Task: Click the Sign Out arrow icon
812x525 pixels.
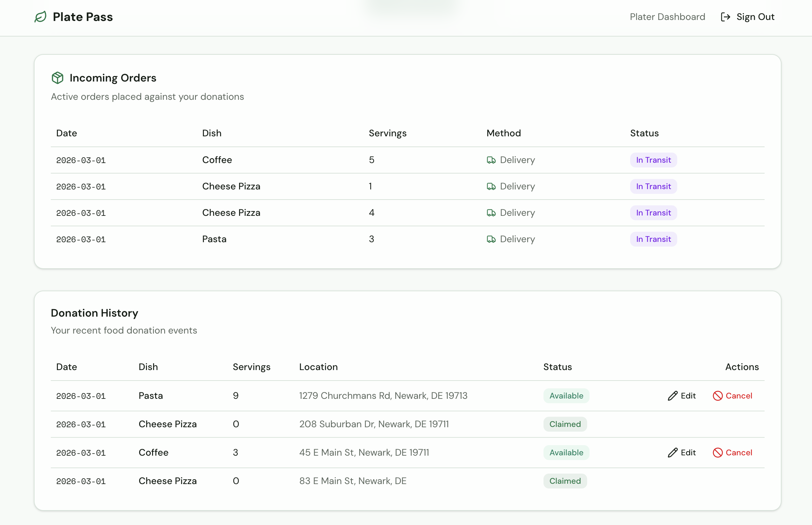Action: tap(725, 17)
